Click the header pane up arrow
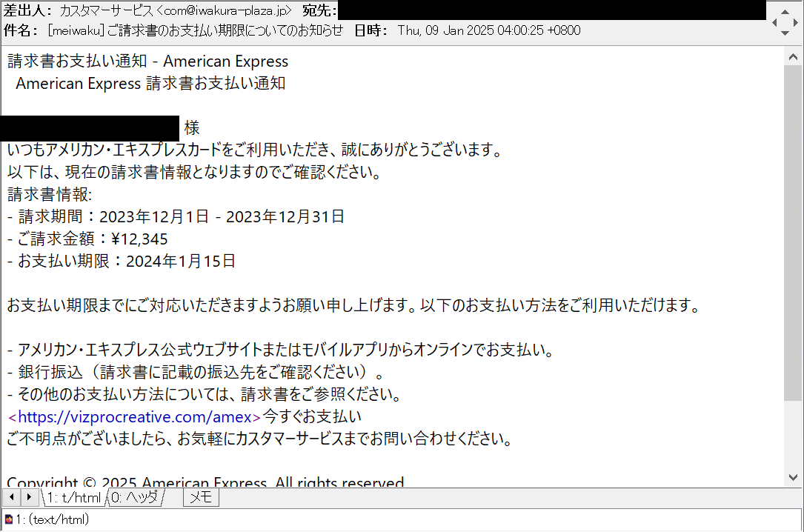Viewport: 804px width, 532px height. (x=785, y=12)
